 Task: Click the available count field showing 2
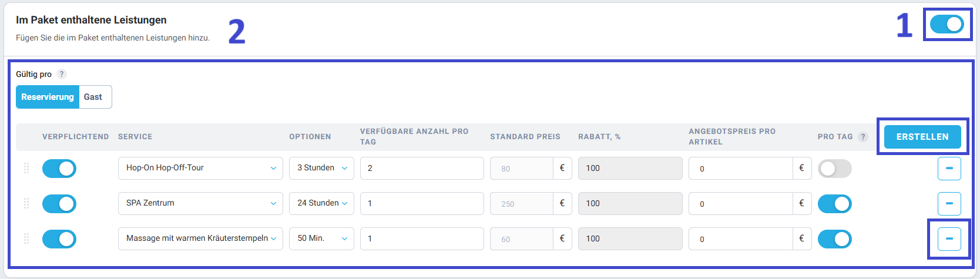(422, 168)
